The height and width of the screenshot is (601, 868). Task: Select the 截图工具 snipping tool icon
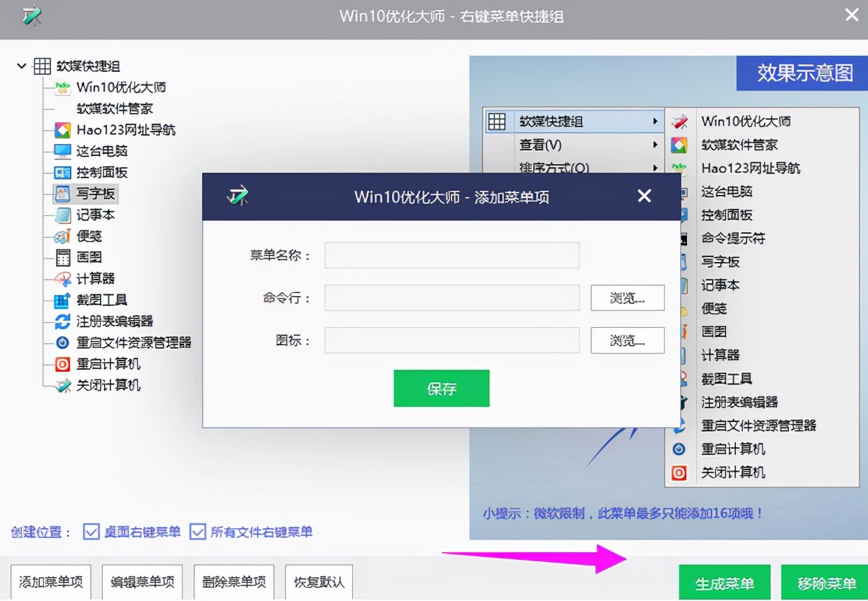coord(61,299)
